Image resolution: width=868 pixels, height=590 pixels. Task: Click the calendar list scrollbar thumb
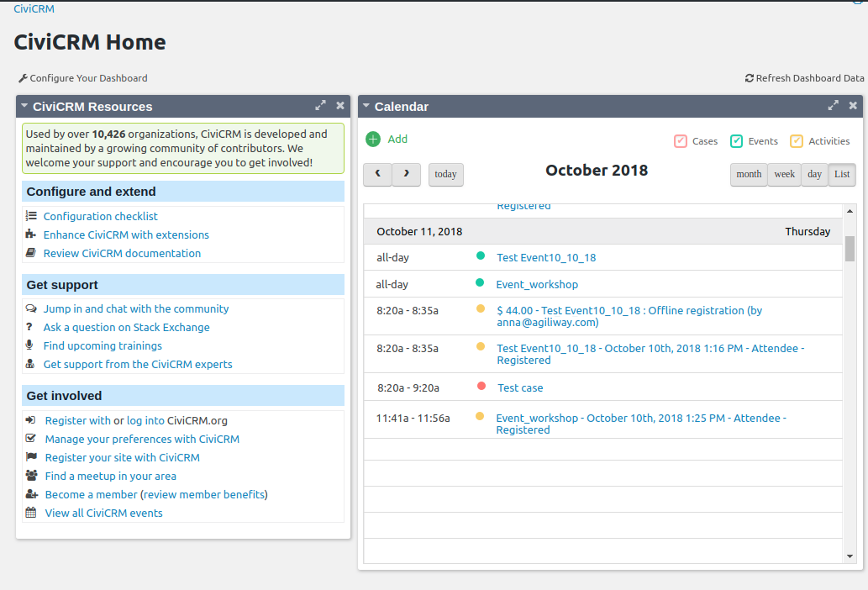tap(850, 249)
